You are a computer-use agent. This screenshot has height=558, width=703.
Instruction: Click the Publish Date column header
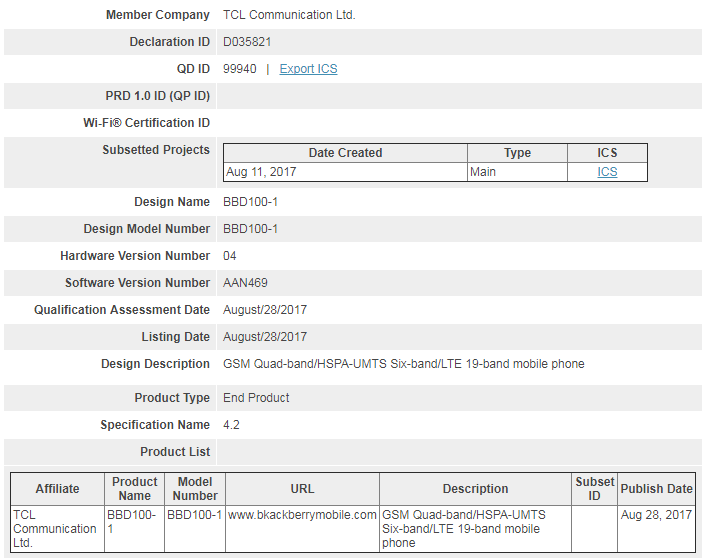click(656, 489)
